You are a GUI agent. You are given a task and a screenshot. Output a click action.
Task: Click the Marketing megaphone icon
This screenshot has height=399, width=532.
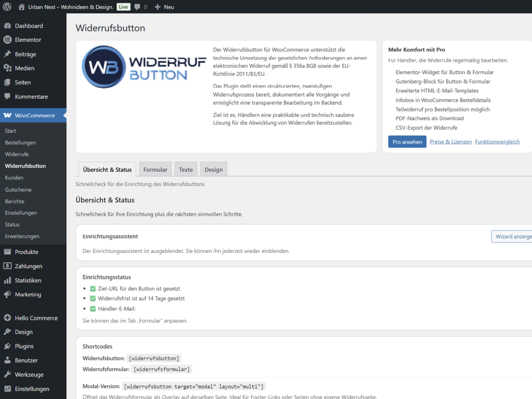click(7, 294)
